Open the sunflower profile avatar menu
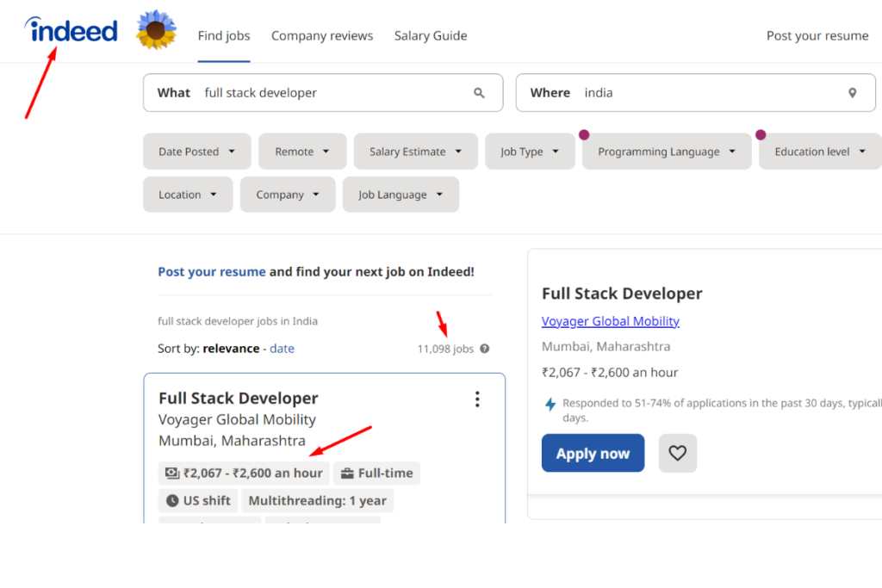Screen dimensions: 882x588 pyautogui.click(x=156, y=29)
